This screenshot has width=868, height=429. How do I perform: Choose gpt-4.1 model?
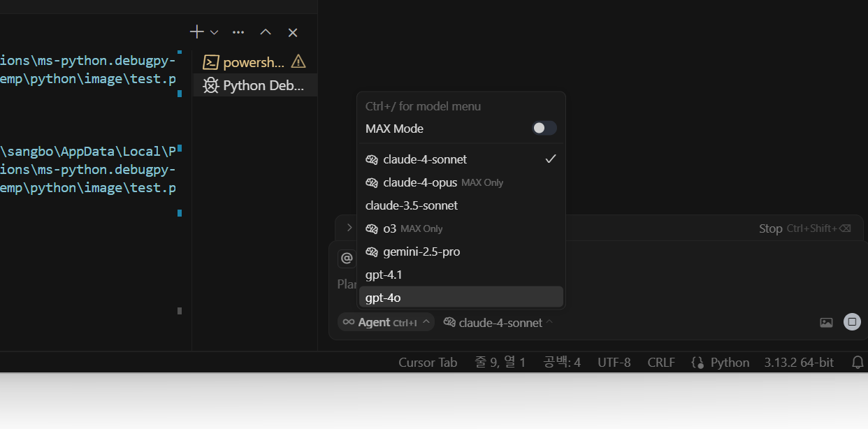pyautogui.click(x=461, y=275)
